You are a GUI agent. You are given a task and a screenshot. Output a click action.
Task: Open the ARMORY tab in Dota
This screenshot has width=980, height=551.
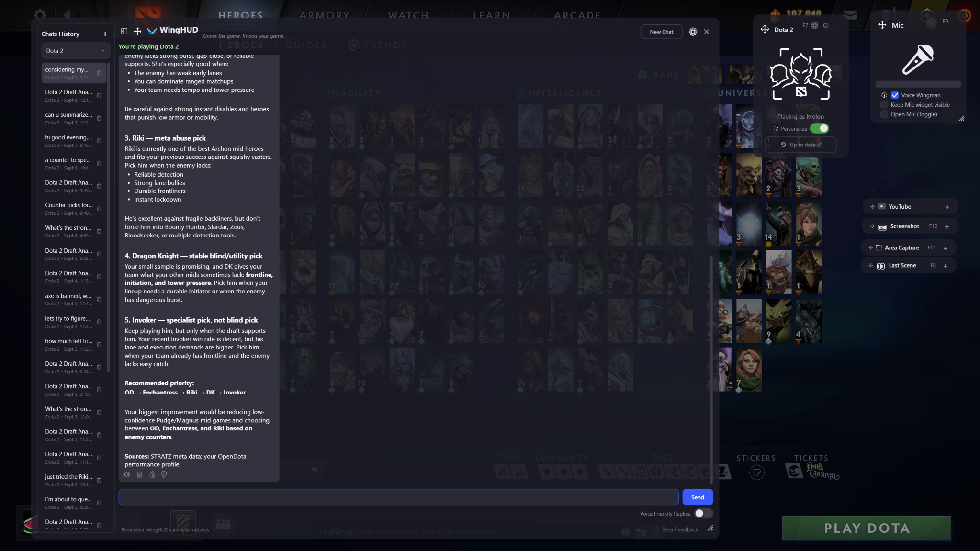coord(325,15)
